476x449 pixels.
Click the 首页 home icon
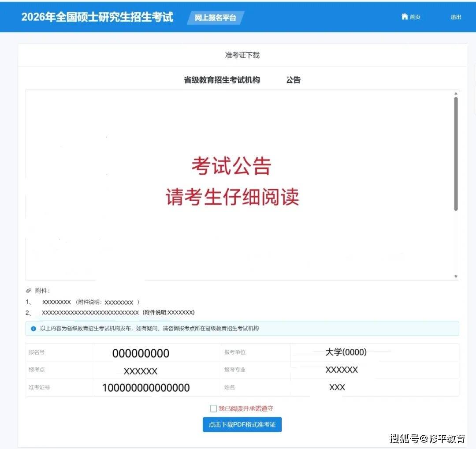click(405, 17)
